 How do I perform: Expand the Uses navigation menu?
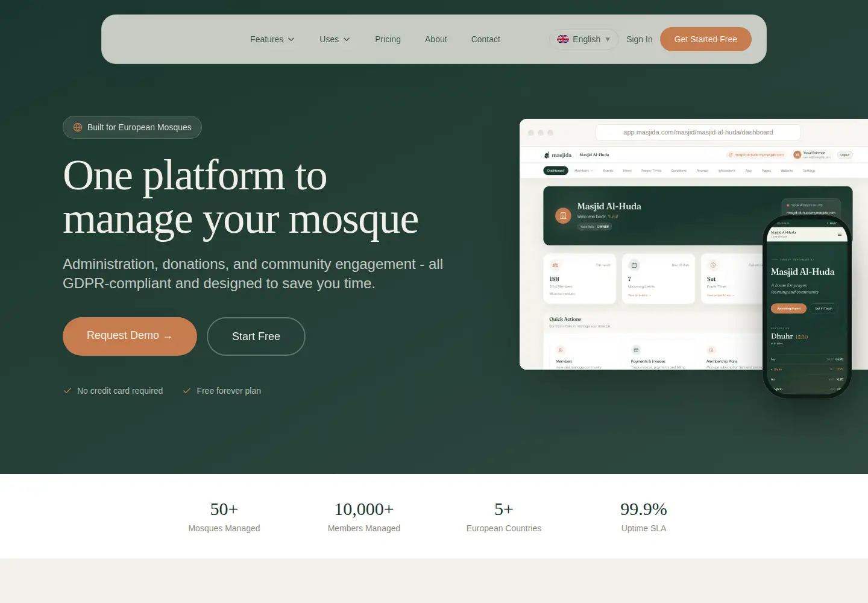click(335, 39)
